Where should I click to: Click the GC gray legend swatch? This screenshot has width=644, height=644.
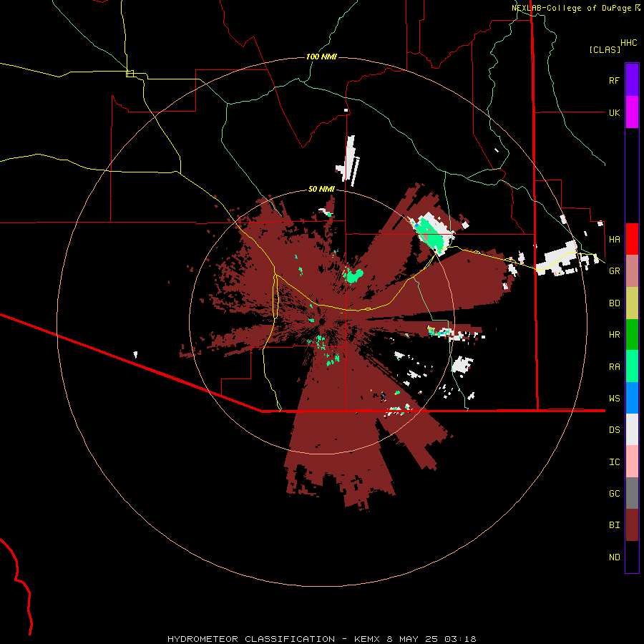pos(632,493)
